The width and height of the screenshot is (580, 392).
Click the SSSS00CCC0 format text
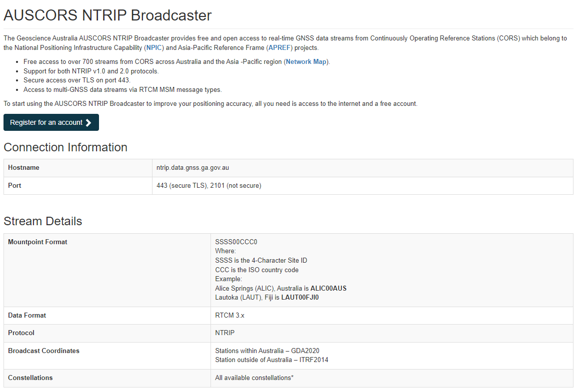click(236, 242)
